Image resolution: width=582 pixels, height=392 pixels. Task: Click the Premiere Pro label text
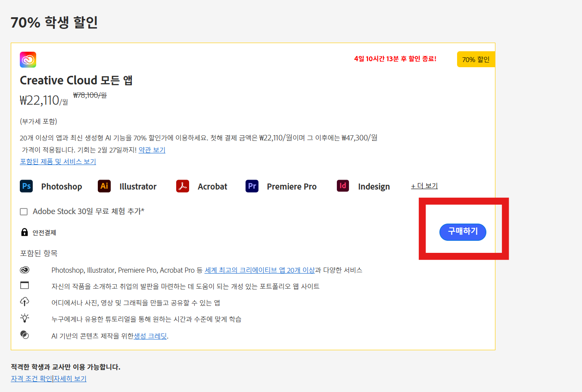coord(292,187)
